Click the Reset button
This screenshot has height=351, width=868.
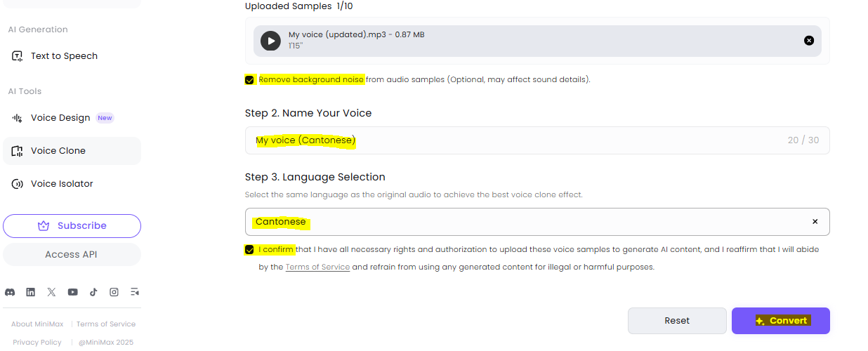(x=677, y=321)
